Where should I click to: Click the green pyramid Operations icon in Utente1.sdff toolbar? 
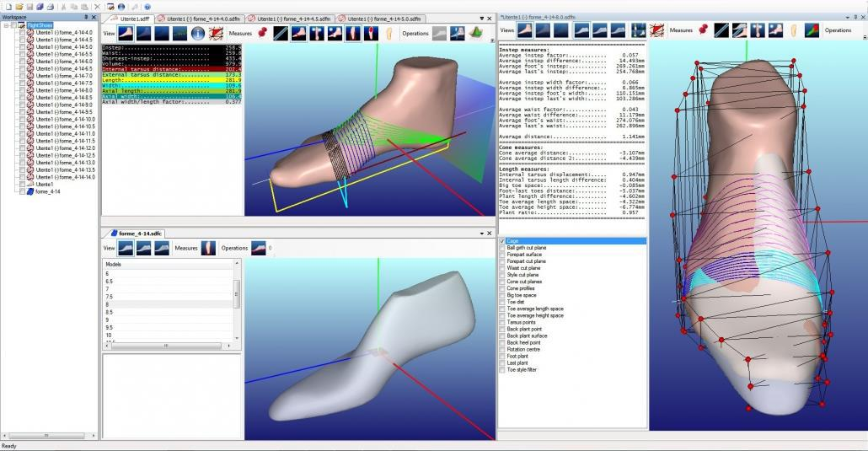(x=475, y=33)
